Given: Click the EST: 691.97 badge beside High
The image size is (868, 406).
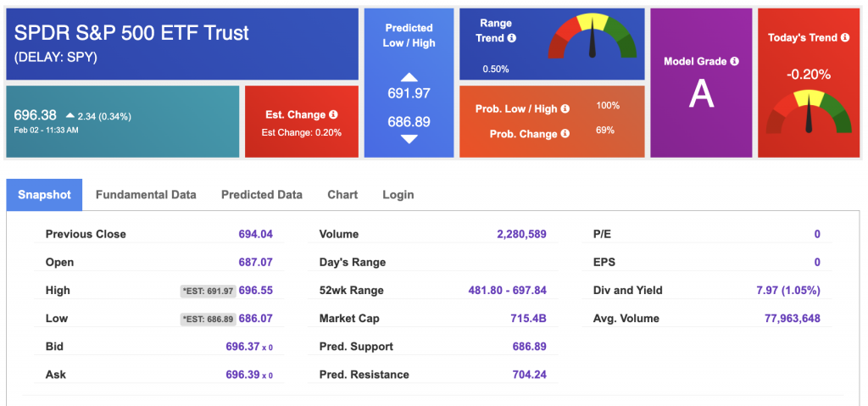Looking at the screenshot, I should pyautogui.click(x=208, y=291).
